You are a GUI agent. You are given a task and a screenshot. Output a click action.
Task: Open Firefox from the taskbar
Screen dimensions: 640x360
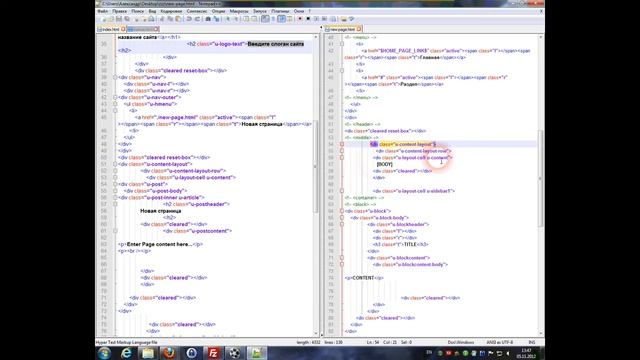click(169, 353)
